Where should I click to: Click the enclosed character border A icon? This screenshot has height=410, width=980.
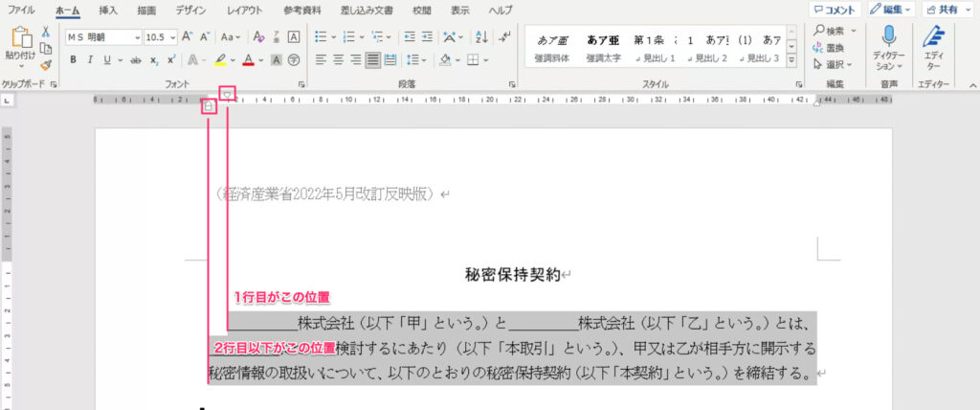[293, 37]
